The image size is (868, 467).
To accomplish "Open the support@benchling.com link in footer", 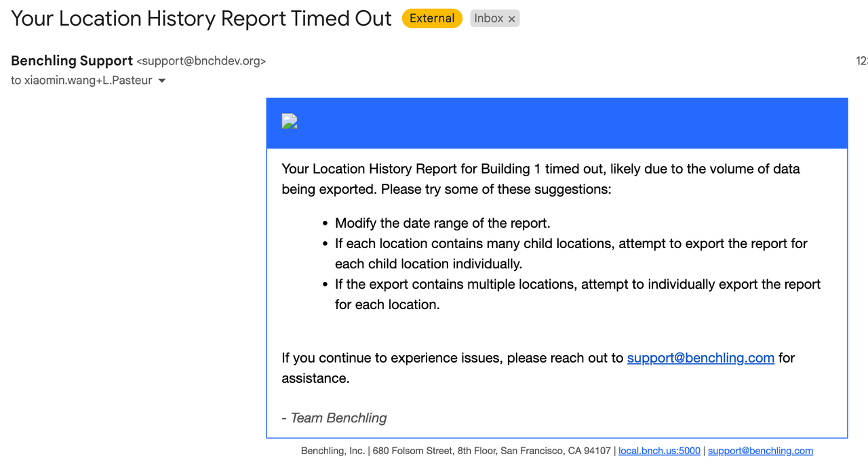I will tap(760, 451).
